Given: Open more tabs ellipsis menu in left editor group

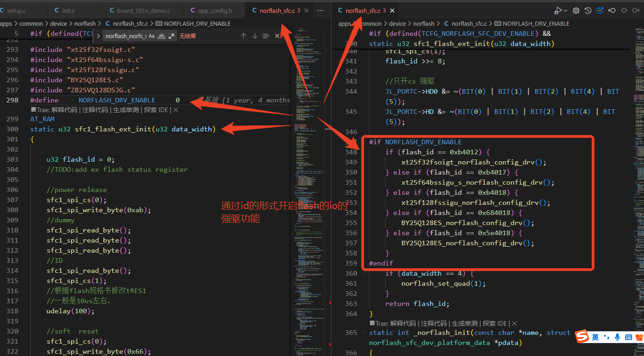Looking at the screenshot, I should [x=320, y=10].
